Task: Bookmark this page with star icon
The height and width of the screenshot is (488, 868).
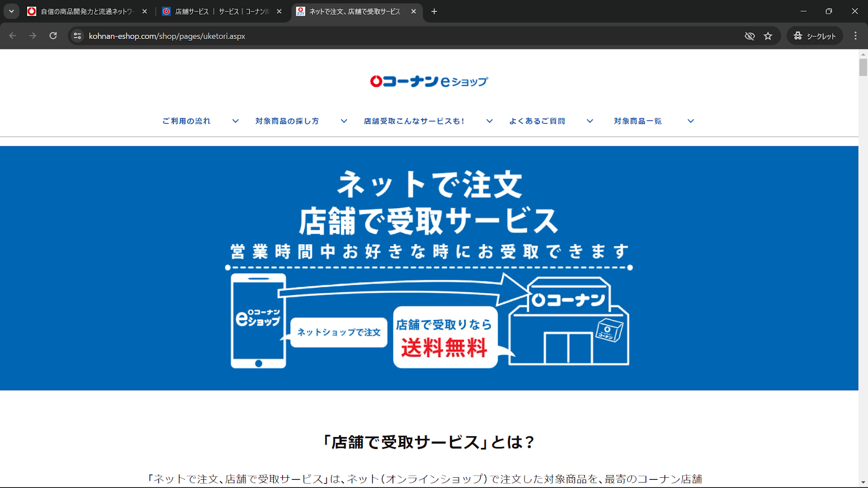Action: 768,36
